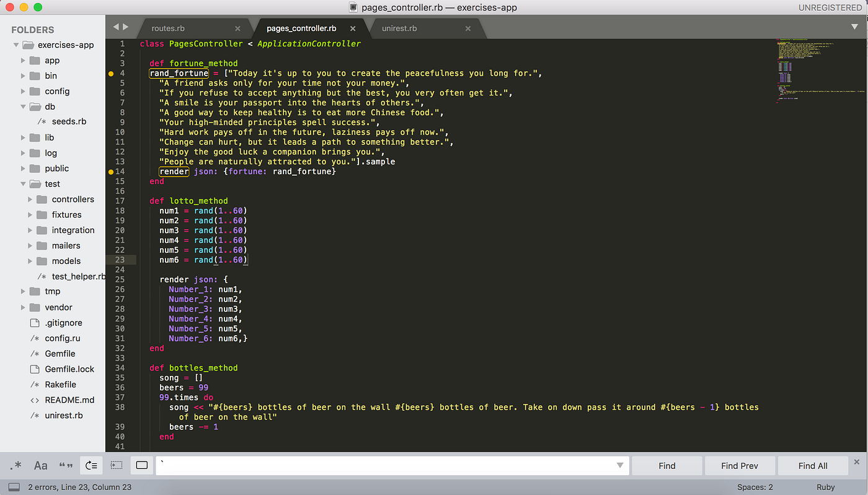Enable in-selection search mode

117,465
